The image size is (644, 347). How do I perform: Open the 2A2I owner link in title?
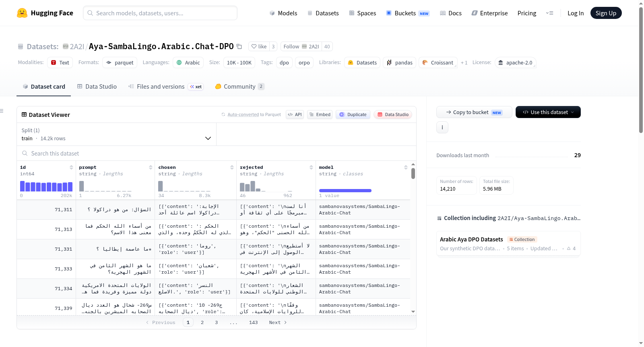point(77,46)
